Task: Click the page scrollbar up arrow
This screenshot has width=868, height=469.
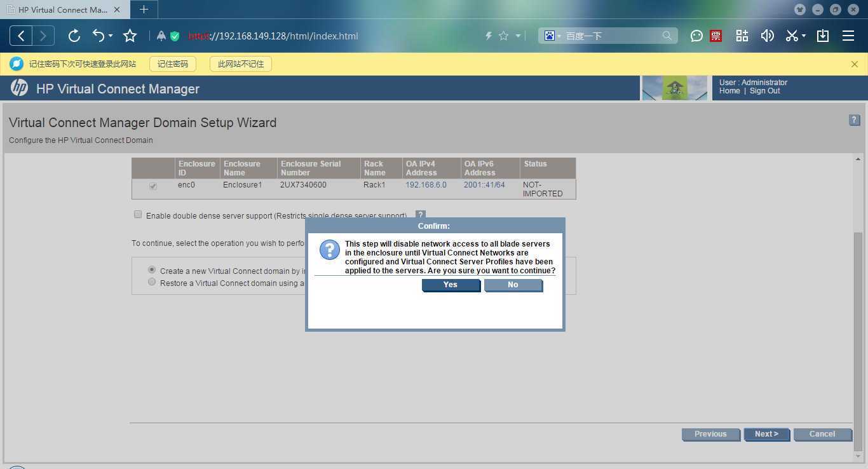Action: (858, 160)
